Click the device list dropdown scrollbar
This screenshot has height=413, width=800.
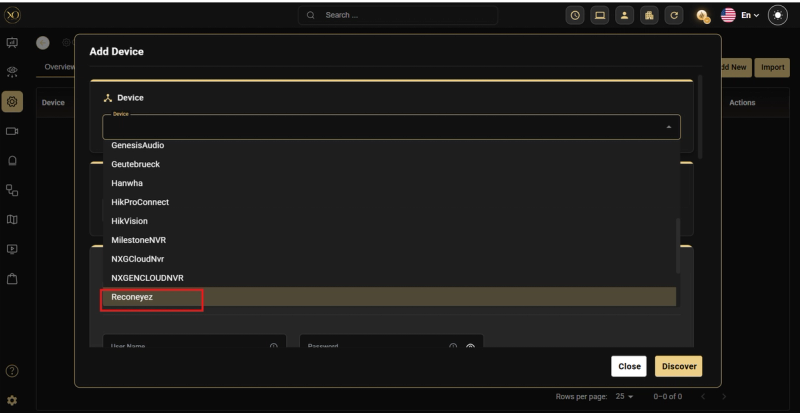click(x=678, y=246)
